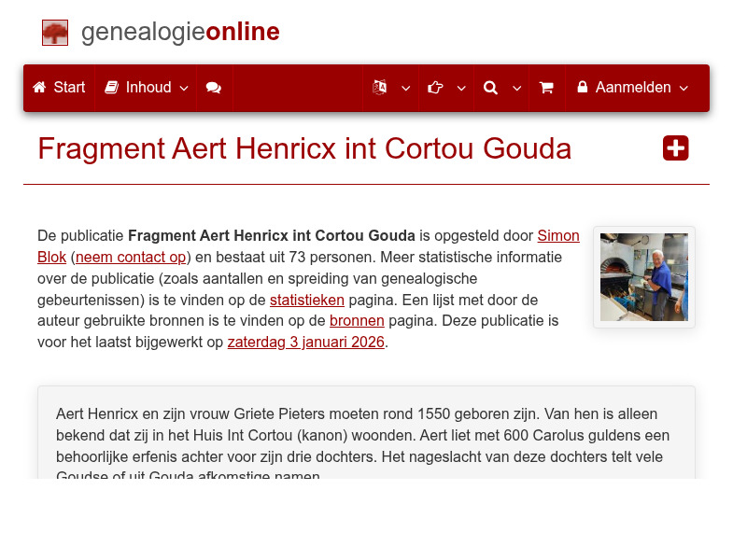Open the speech bubbles discussion icon
747x560 pixels.
coord(214,87)
